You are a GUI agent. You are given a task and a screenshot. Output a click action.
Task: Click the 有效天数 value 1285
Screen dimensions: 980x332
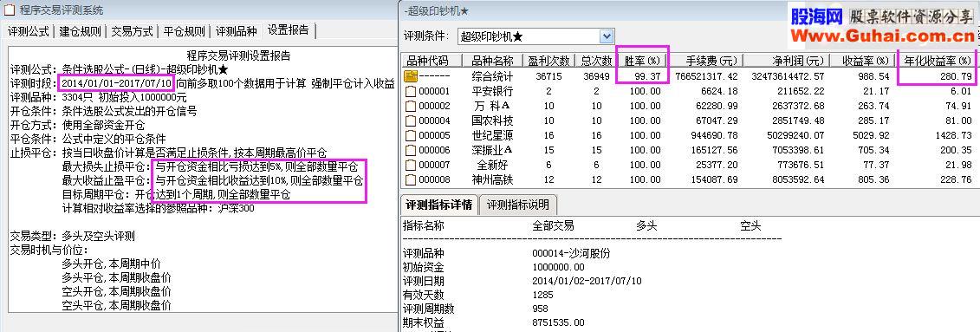tap(542, 295)
